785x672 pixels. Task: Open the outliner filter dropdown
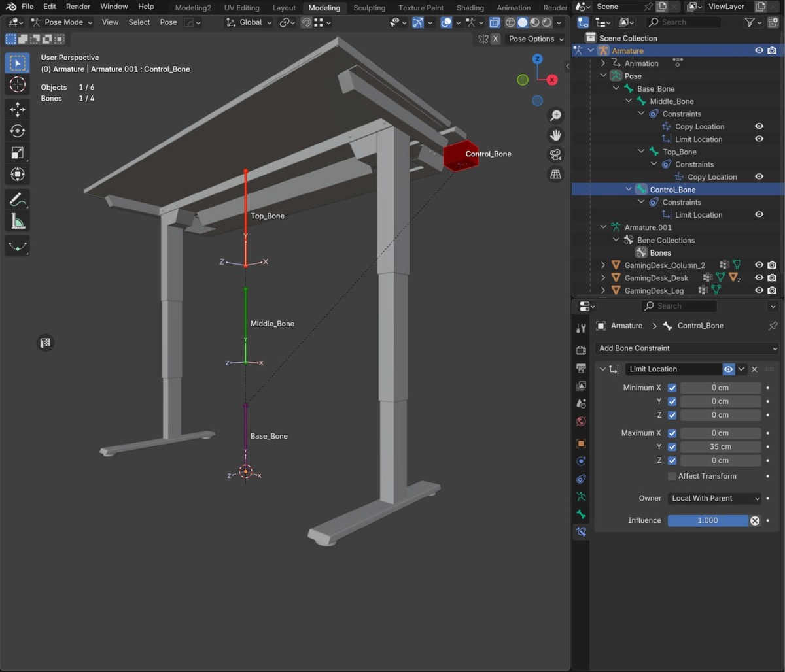pos(754,22)
